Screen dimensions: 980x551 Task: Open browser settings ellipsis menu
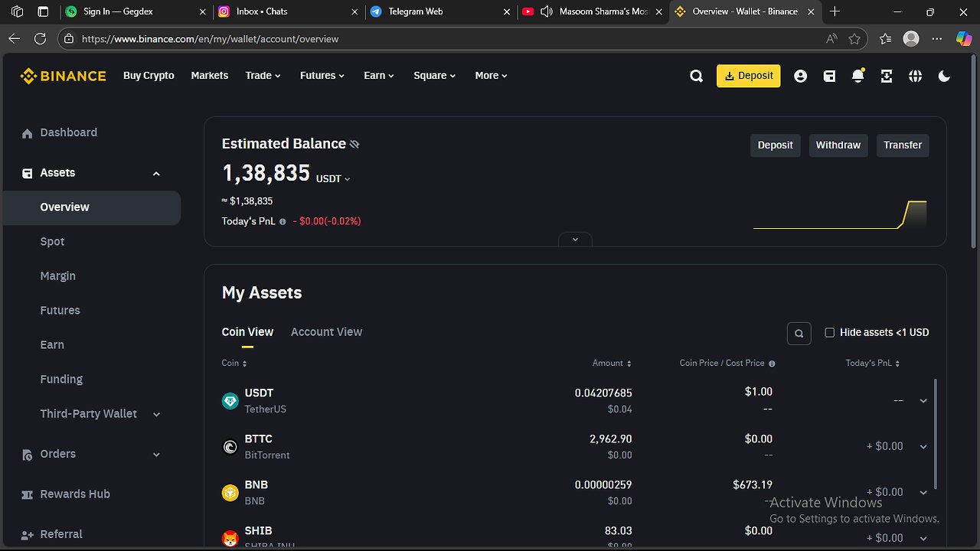(x=937, y=38)
